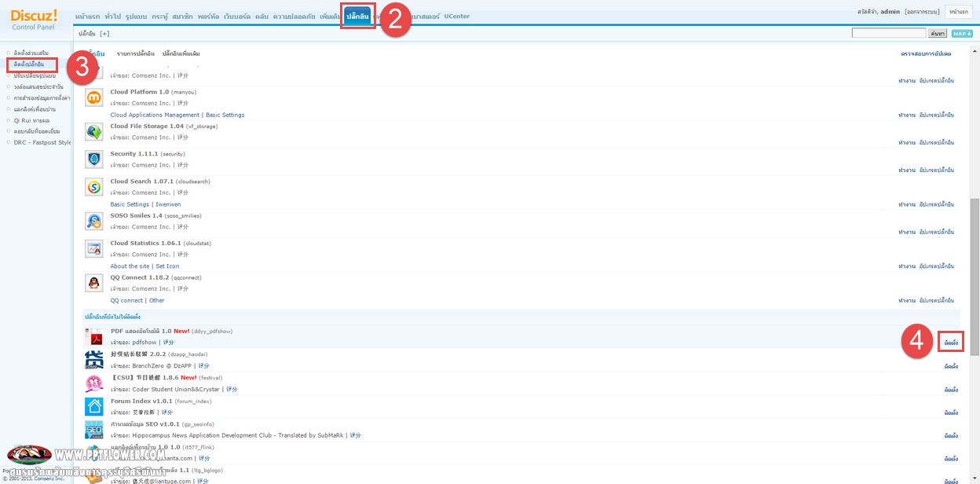Click ติดตั้ง to install the PDF plugin
Viewport: 980px width, 484px height.
click(x=951, y=343)
